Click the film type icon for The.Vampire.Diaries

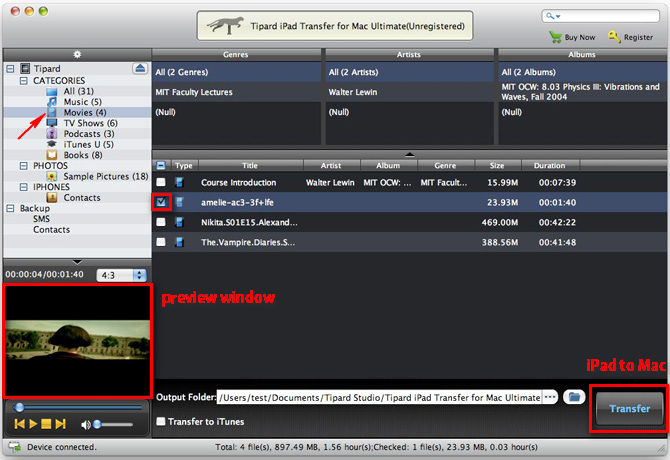[179, 242]
